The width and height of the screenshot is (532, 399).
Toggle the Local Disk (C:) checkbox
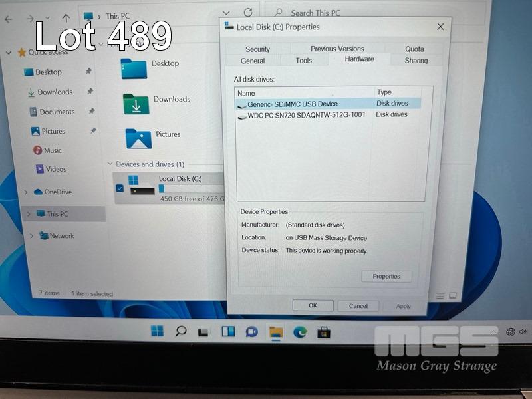(x=120, y=188)
